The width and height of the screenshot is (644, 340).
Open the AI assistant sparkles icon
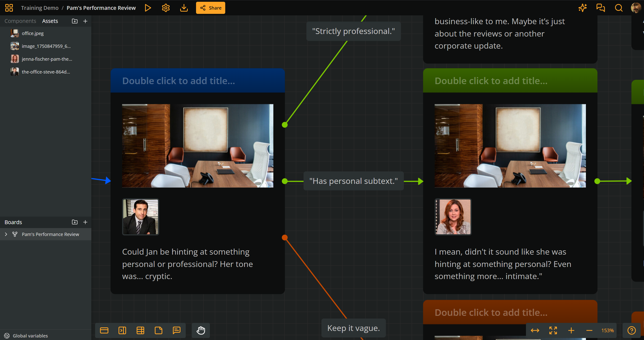[x=582, y=8]
